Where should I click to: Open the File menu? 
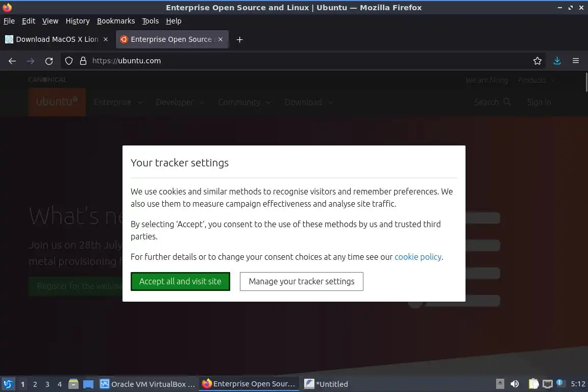[x=9, y=21]
